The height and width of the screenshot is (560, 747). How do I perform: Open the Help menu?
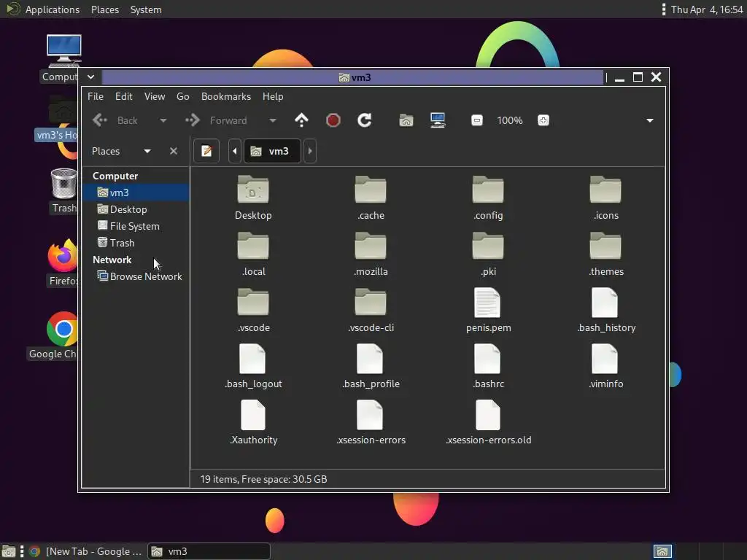tap(273, 96)
